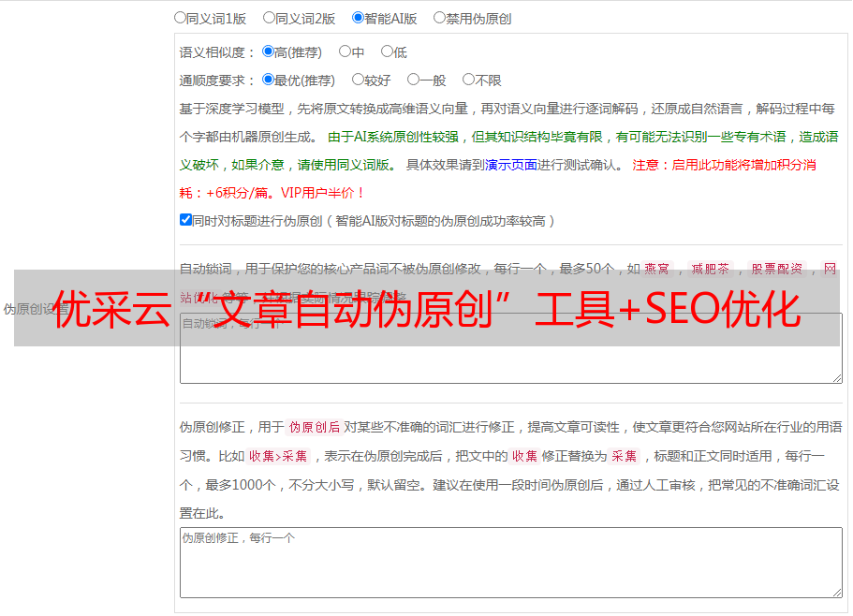Click the 伪原创修正 textarea resize handle
Image resolution: width=853 pixels, height=616 pixels.
coord(837,593)
